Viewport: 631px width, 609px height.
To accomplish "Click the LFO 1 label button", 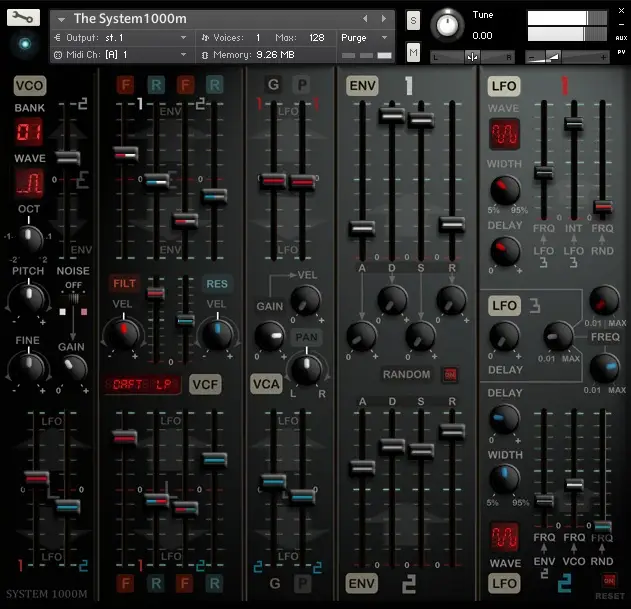I will click(x=504, y=86).
